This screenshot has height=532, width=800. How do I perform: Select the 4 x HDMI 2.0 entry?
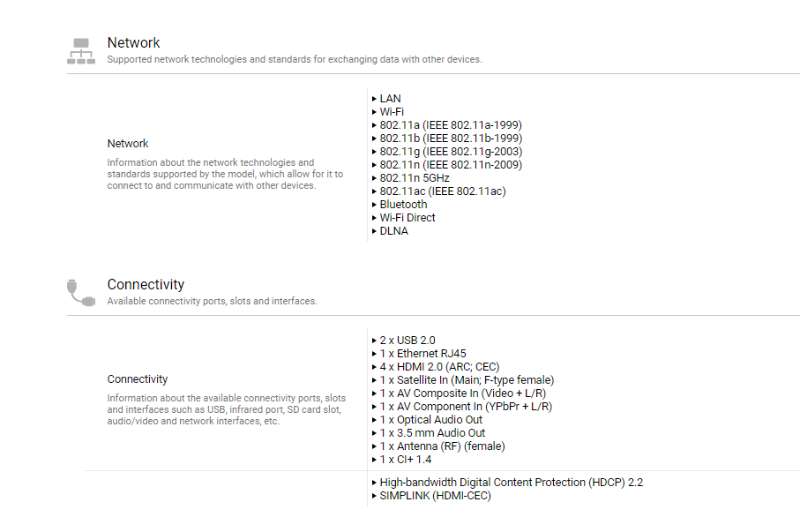coord(439,367)
